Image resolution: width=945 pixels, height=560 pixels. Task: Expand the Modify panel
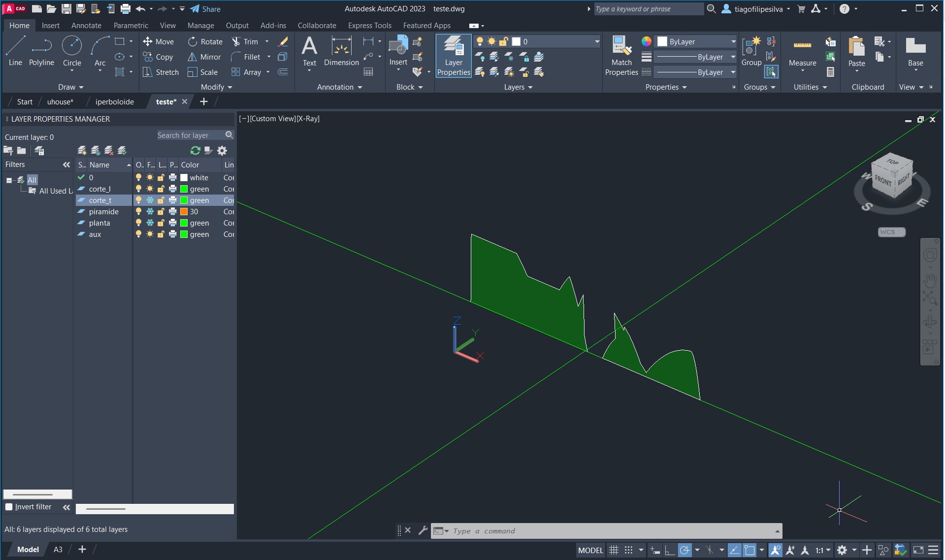[x=217, y=87]
